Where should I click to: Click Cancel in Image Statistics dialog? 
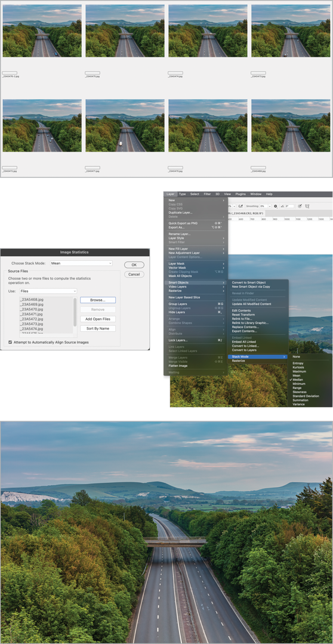pyautogui.click(x=134, y=275)
